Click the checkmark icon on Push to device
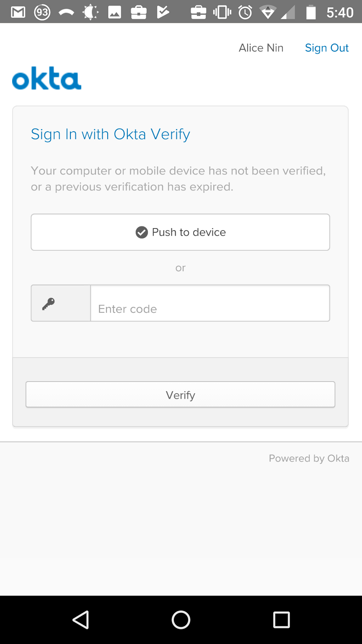 (x=142, y=232)
